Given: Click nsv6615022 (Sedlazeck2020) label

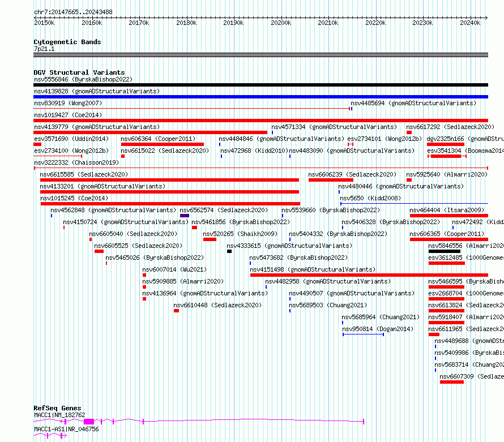Looking at the screenshot, I should (165, 151).
